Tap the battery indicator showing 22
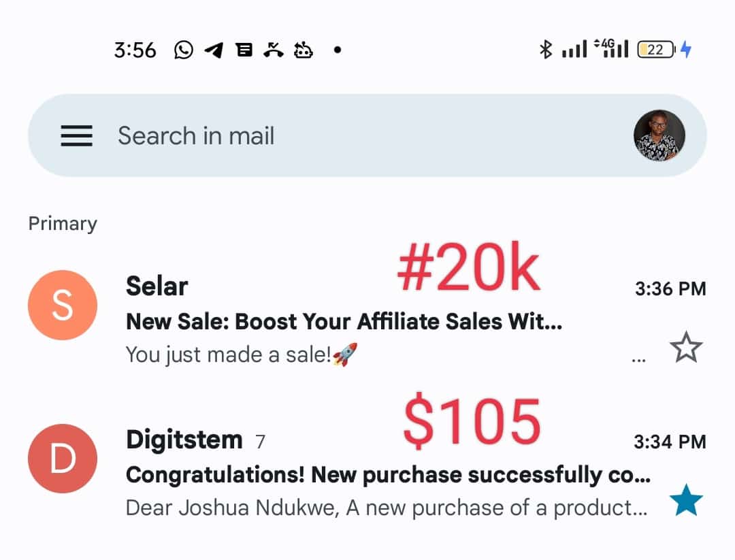 (x=656, y=49)
